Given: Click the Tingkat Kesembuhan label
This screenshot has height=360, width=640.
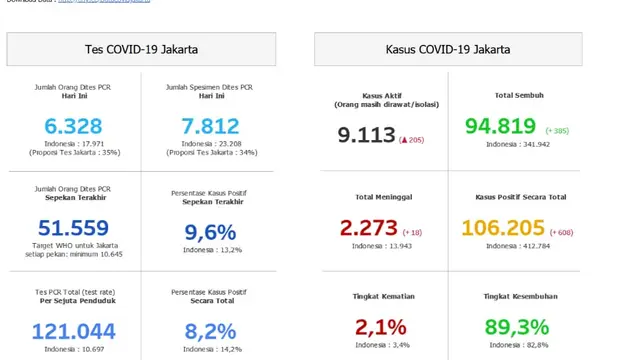Looking at the screenshot, I should coord(520,296).
